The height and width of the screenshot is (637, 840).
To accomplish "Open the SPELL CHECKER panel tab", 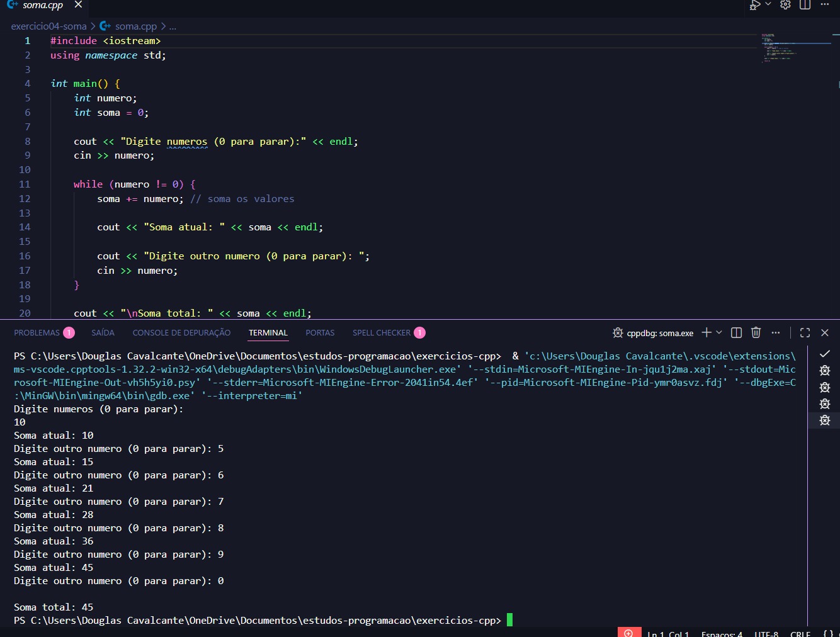I will 382,333.
